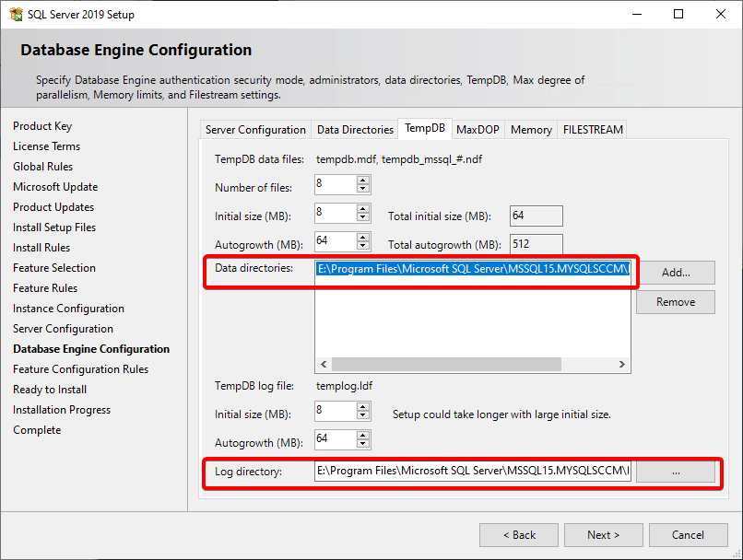The width and height of the screenshot is (743, 560).
Task: Click the data directories scroll left arrow
Action: coord(324,365)
